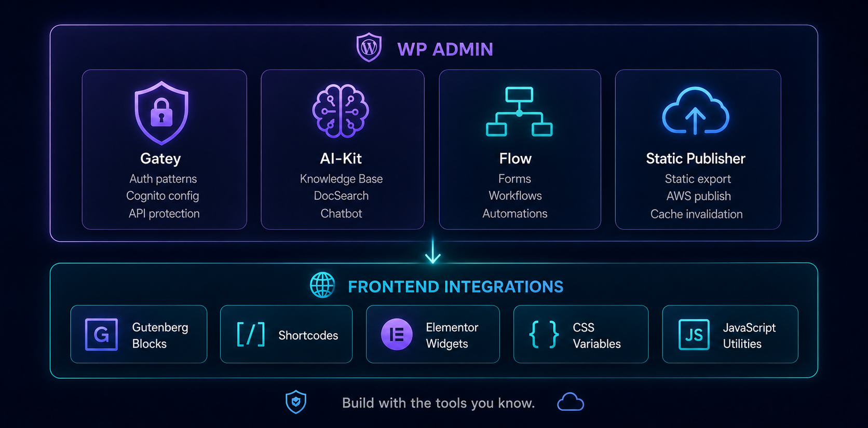The image size is (868, 428).
Task: Click the WordPress shield logo icon
Action: (x=369, y=48)
